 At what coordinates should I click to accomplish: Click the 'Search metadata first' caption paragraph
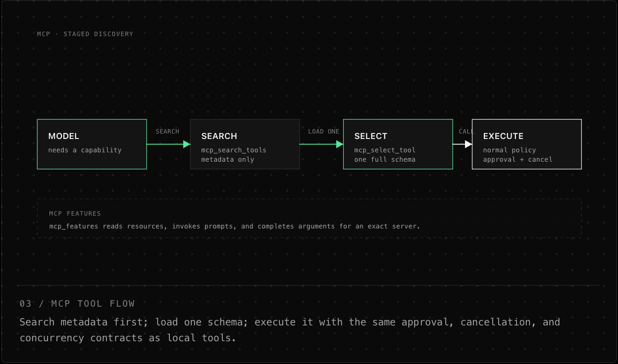pos(290,330)
